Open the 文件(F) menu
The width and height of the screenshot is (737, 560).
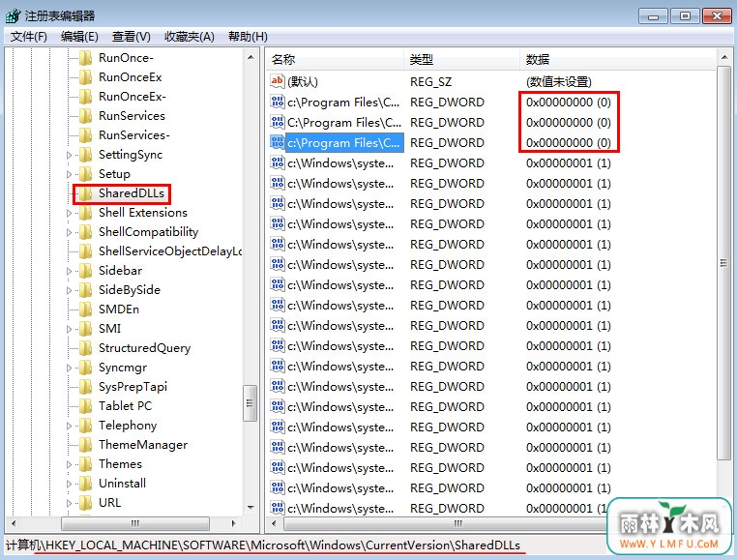[x=29, y=37]
